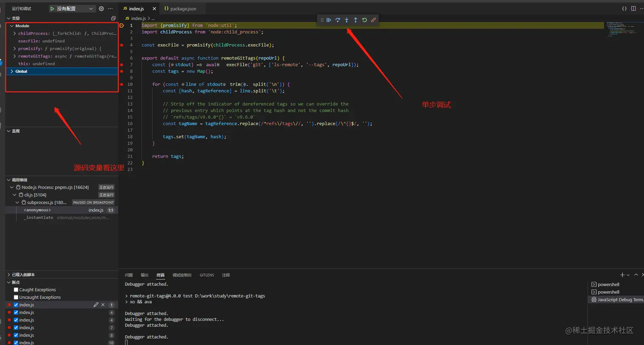Click the breakpoint dot on line 10
This screenshot has height=345, width=644.
pyautogui.click(x=122, y=84)
